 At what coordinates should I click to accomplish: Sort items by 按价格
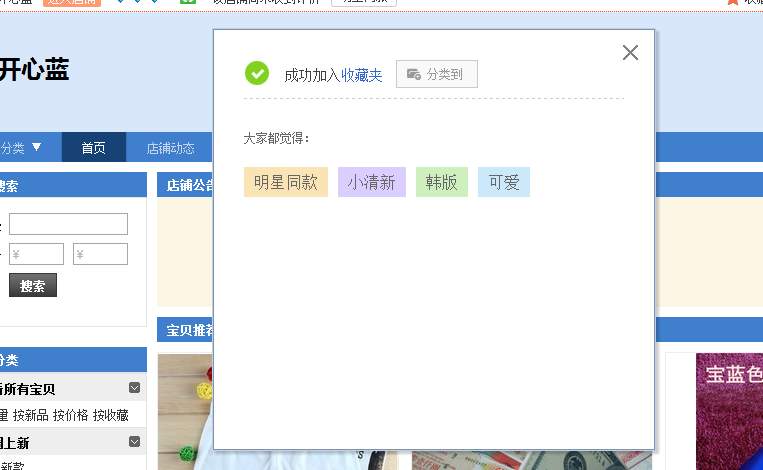[71, 415]
